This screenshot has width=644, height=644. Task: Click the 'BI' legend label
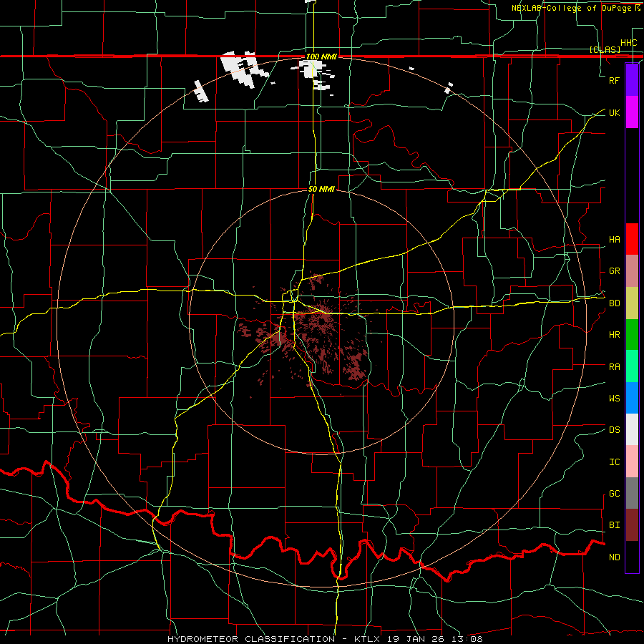(615, 525)
